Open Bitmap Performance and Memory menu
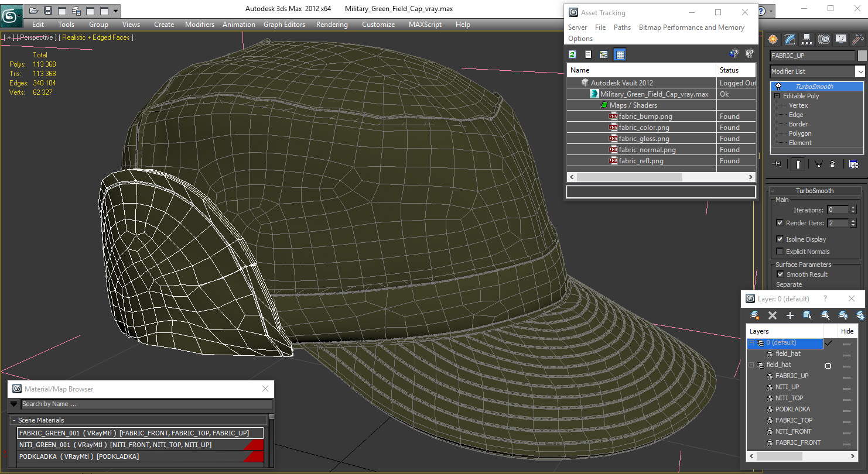Image resolution: width=868 pixels, height=474 pixels. tap(692, 28)
